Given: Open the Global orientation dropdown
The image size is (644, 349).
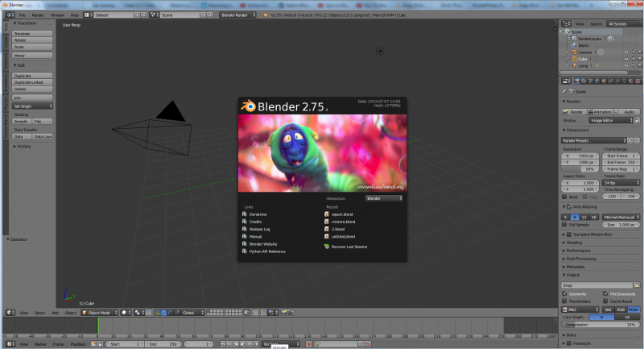Looking at the screenshot, I should coord(192,313).
